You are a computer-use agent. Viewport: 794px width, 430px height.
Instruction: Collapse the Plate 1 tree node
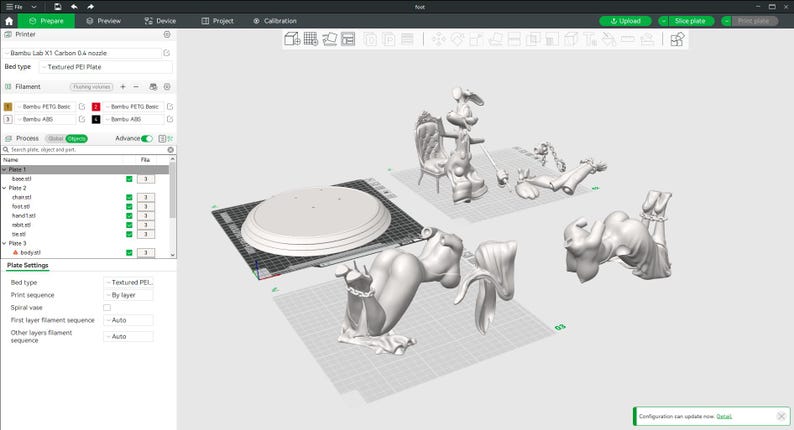point(5,169)
